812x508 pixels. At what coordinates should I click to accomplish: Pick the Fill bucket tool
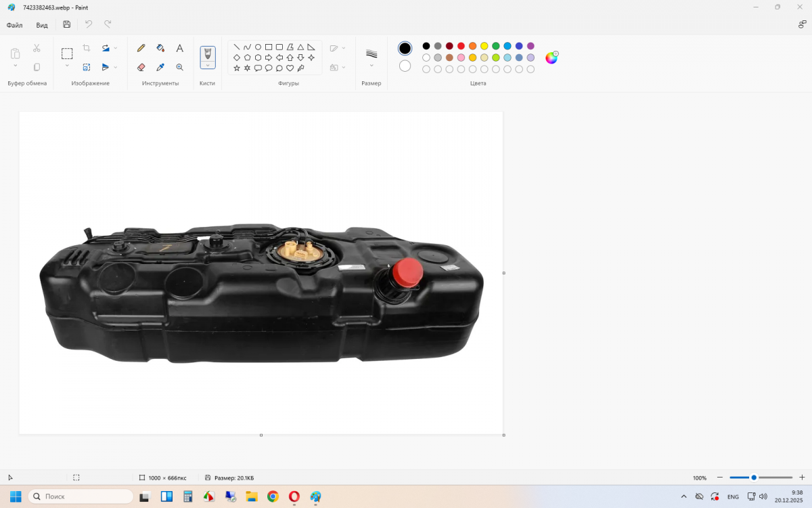coord(160,48)
